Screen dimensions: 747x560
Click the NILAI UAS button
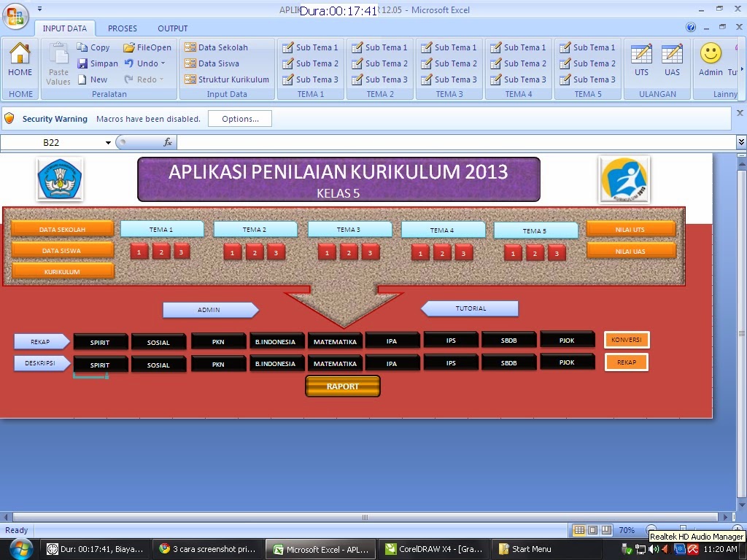(631, 251)
